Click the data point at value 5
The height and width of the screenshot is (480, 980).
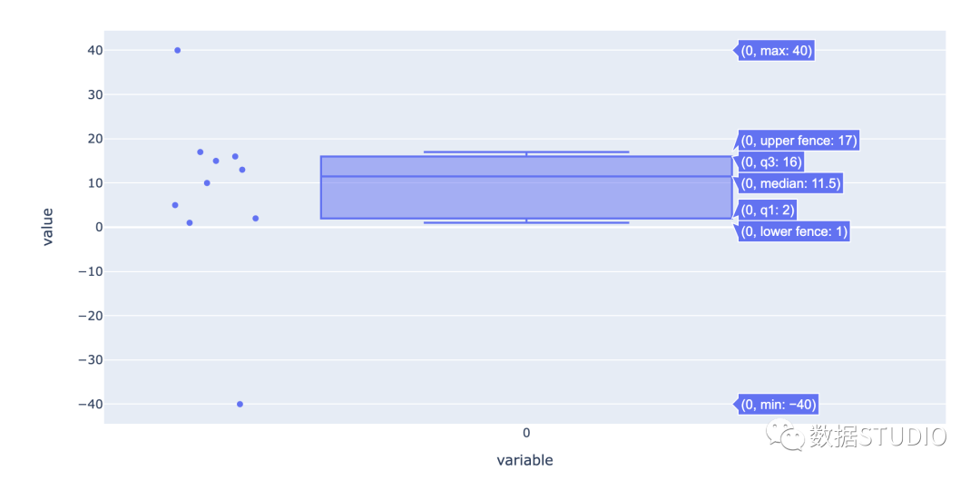(x=175, y=205)
